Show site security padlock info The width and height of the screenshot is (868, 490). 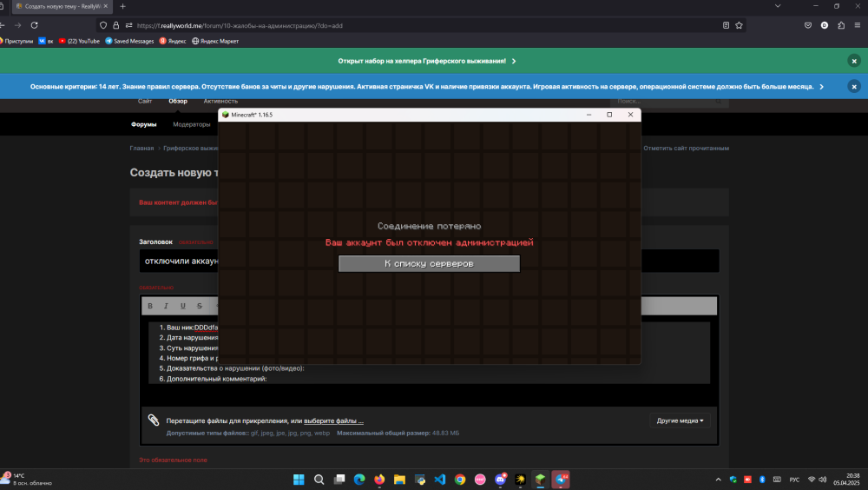point(115,25)
